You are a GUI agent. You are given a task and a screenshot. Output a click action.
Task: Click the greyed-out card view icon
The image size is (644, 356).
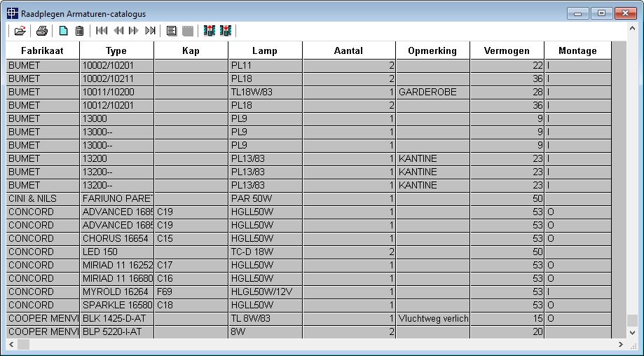pos(188,31)
